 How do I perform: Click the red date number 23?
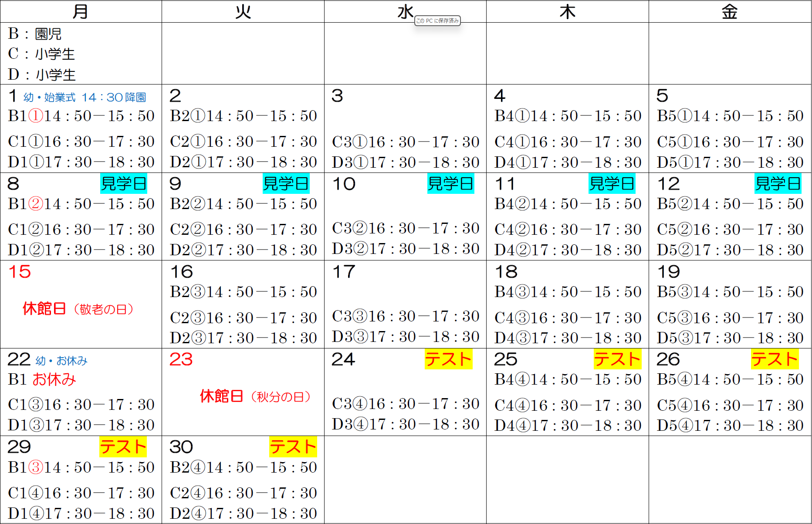pos(181,359)
